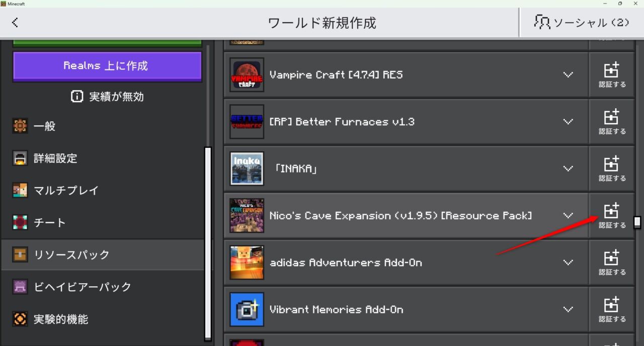Click the 'Vibrant Memories Add-On' title

[x=337, y=309]
